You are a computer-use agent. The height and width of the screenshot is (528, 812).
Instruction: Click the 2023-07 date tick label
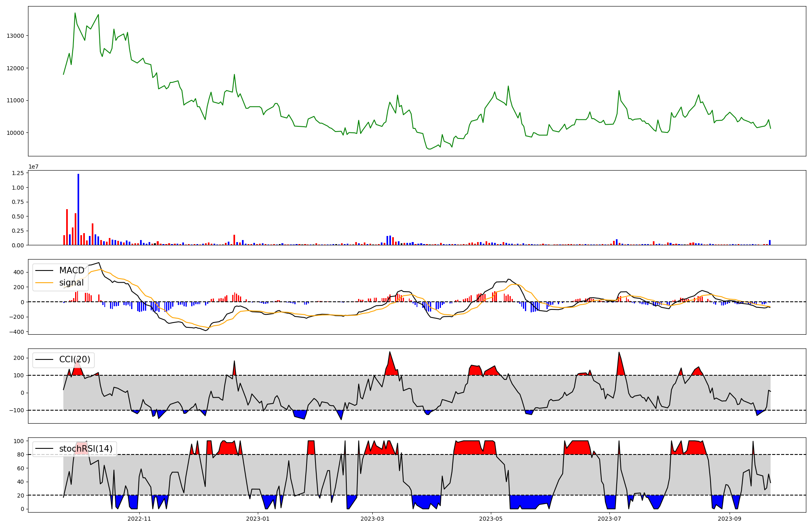point(609,519)
